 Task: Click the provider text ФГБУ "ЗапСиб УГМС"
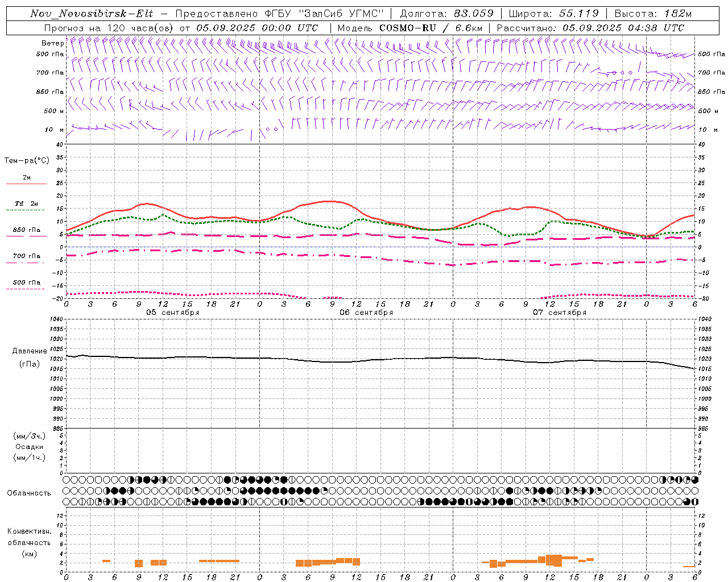click(323, 14)
